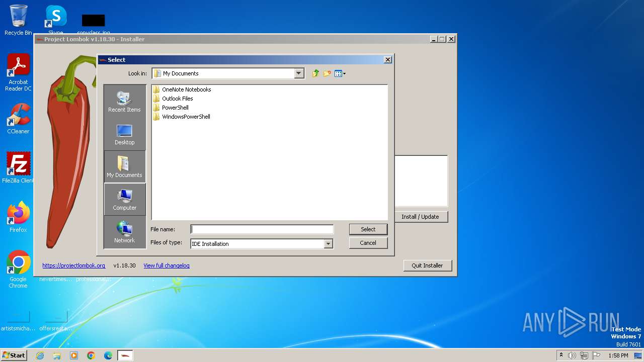Open the Start menu

[14, 355]
